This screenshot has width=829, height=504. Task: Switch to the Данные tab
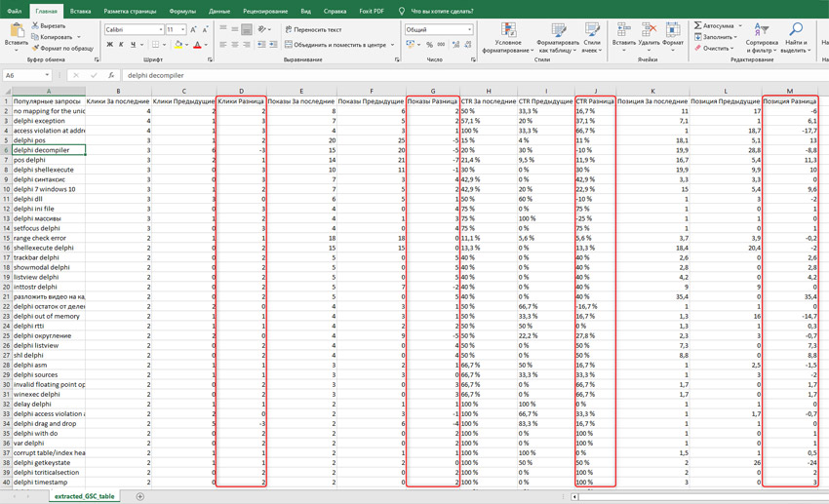point(219,11)
